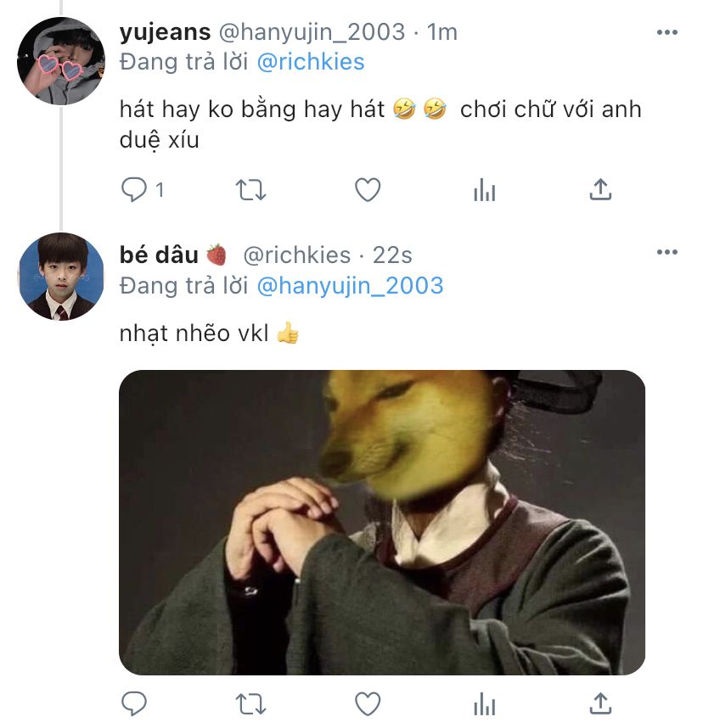Image resolution: width=703 pixels, height=728 pixels.
Task: Retweet the bé dâu tweet
Action: coord(251,703)
